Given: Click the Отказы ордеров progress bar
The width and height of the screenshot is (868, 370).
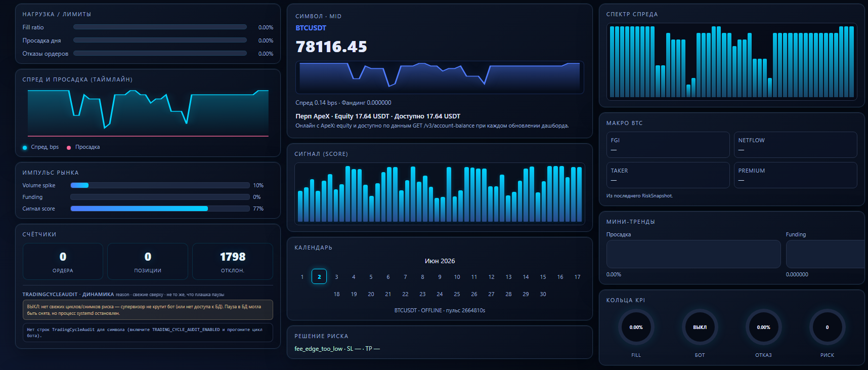Looking at the screenshot, I should (x=160, y=53).
